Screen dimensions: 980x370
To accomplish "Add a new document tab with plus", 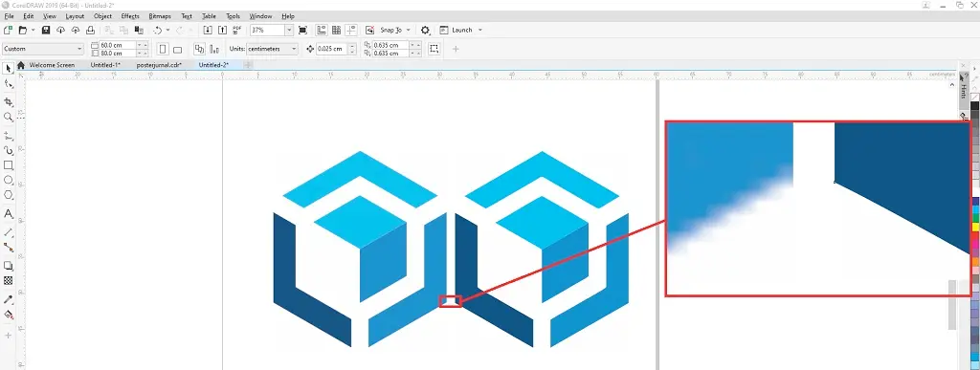I will click(248, 65).
